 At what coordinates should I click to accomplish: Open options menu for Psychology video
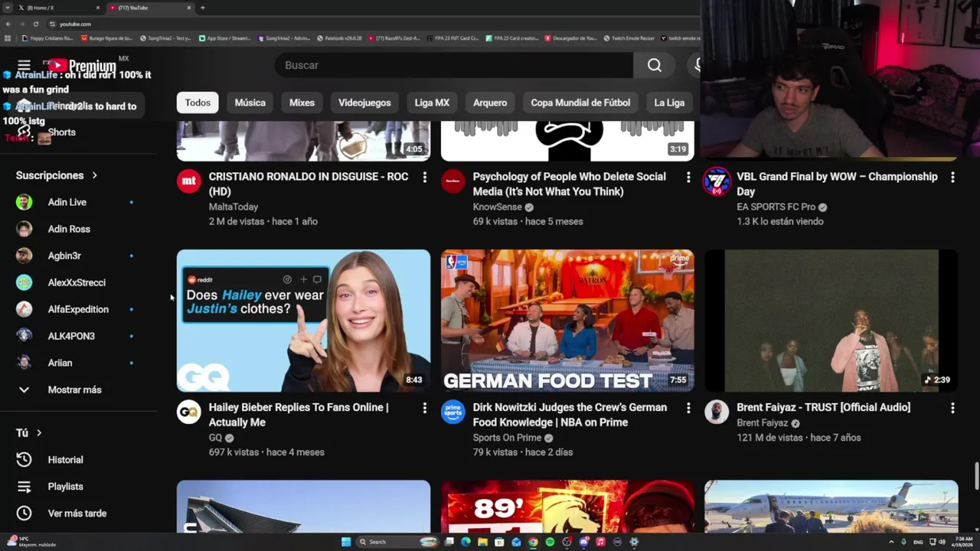688,177
